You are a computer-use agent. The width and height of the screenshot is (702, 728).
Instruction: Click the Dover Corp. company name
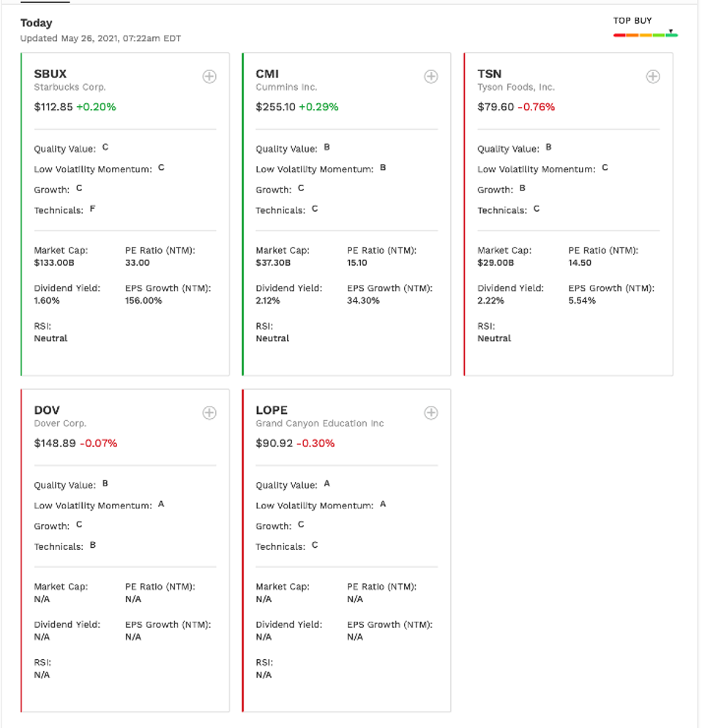click(x=60, y=423)
